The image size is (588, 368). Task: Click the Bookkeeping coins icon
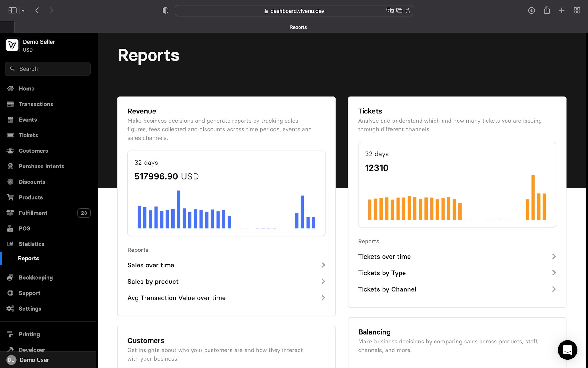[10, 278]
